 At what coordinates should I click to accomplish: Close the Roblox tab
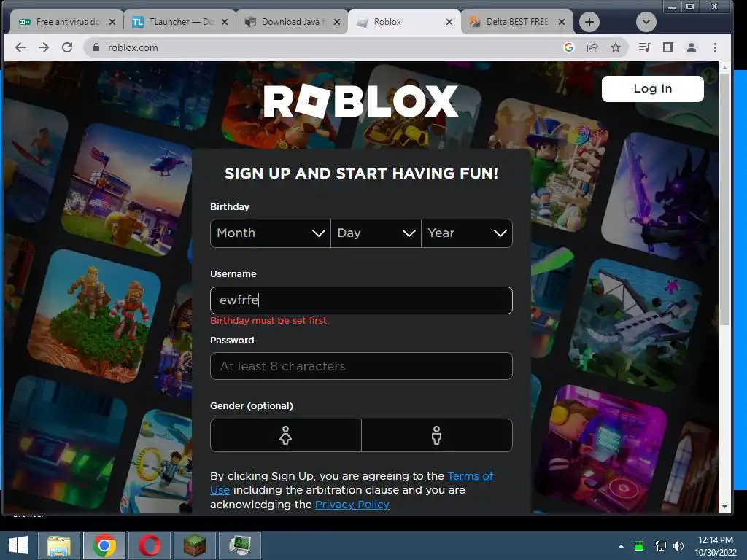[x=449, y=22]
